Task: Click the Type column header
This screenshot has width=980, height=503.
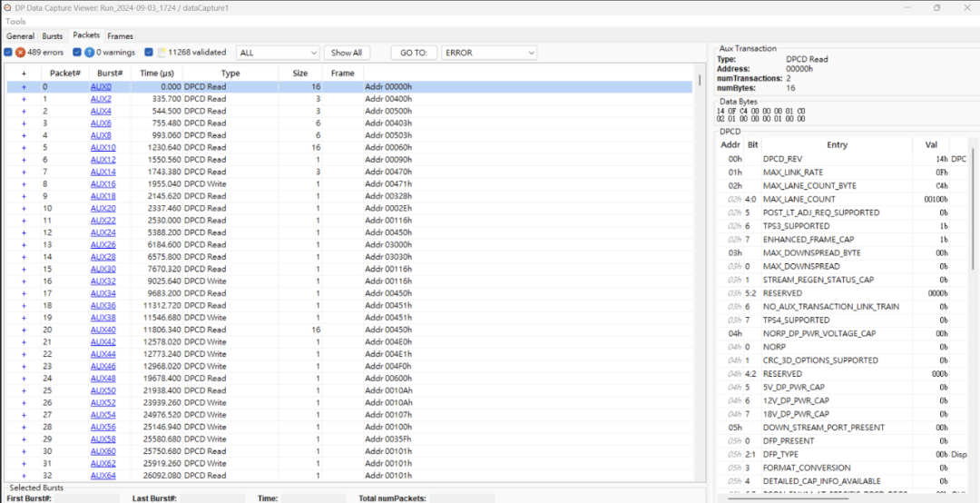Action: pos(230,74)
